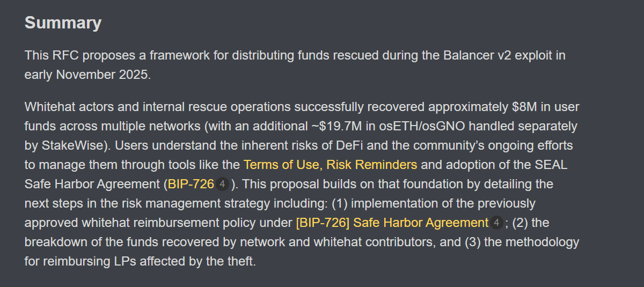Screen dimensions: 644x287
Task: Click the count badge beside the short BIP-726 link
Action: [x=222, y=184]
